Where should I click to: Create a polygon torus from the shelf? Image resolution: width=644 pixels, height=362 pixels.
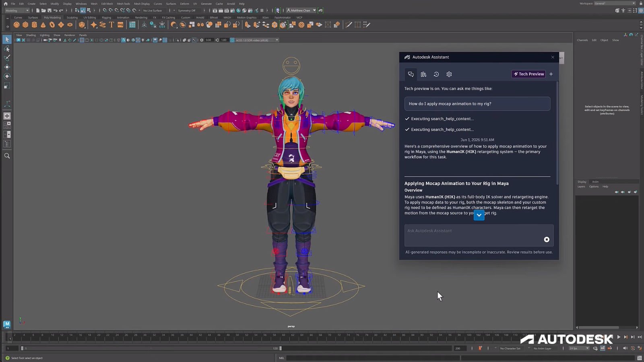point(52,25)
